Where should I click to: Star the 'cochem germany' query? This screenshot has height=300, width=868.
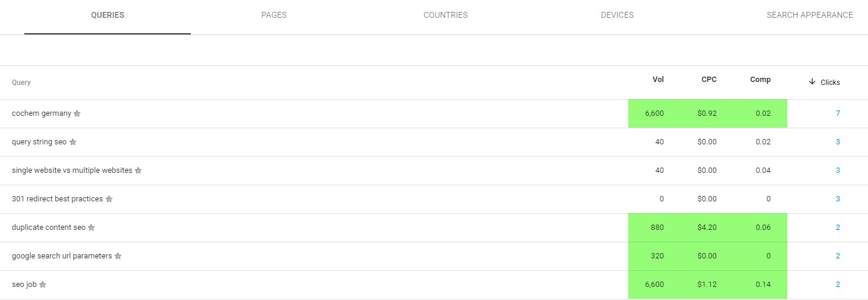click(77, 113)
